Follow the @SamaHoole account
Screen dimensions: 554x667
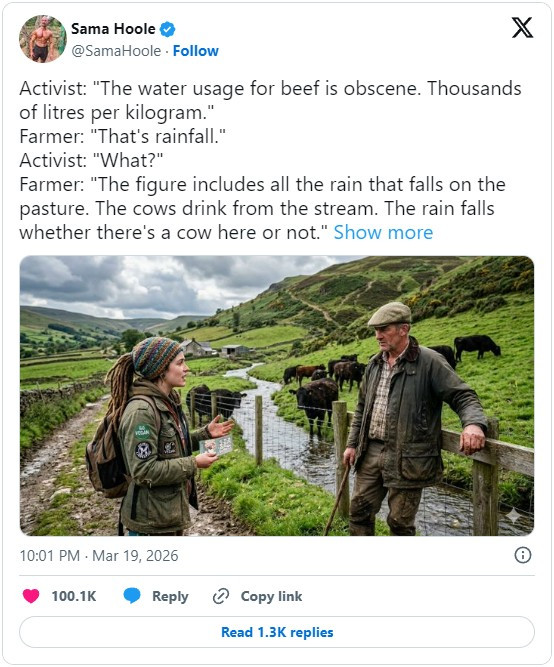(x=196, y=51)
